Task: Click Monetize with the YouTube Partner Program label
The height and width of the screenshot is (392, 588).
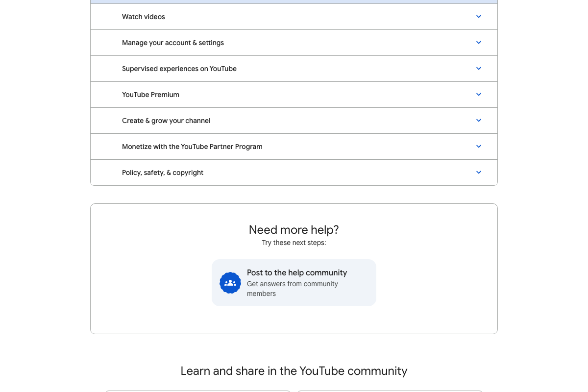Action: (192, 147)
